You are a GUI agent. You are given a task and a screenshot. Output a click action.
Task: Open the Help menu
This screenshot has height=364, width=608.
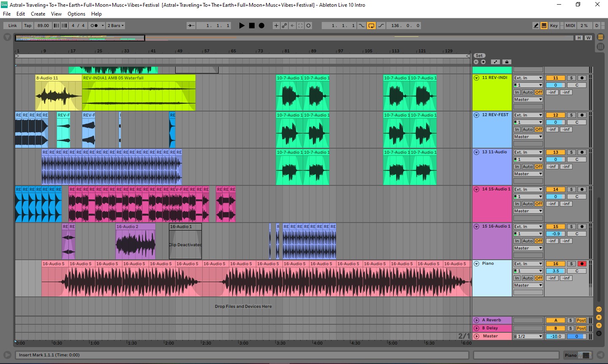coord(96,14)
